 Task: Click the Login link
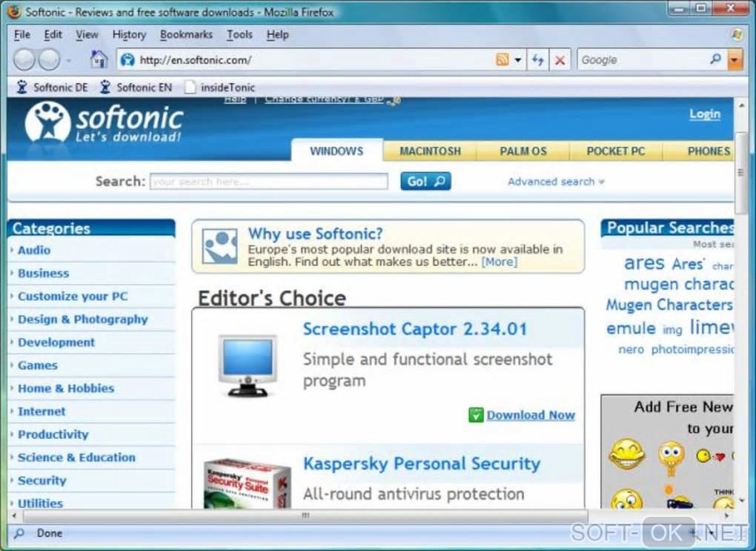point(705,114)
